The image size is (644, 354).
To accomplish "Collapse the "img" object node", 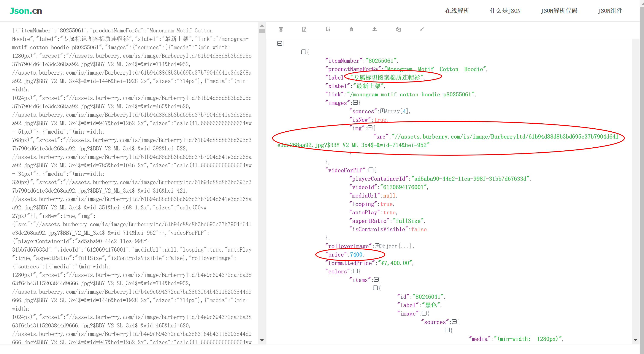I will [370, 128].
